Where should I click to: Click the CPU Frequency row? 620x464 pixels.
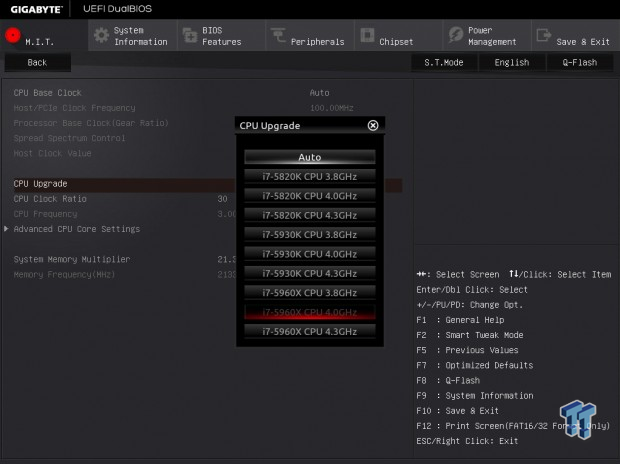click(x=45, y=214)
